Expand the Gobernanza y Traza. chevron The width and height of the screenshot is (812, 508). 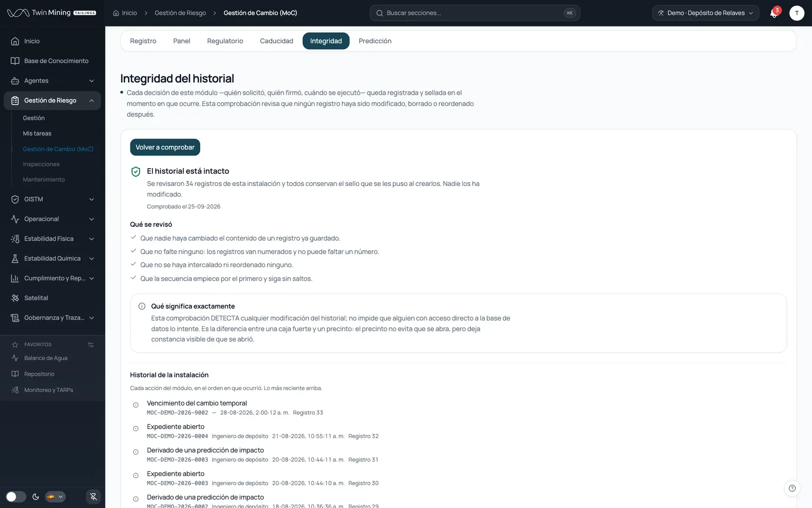click(x=92, y=318)
